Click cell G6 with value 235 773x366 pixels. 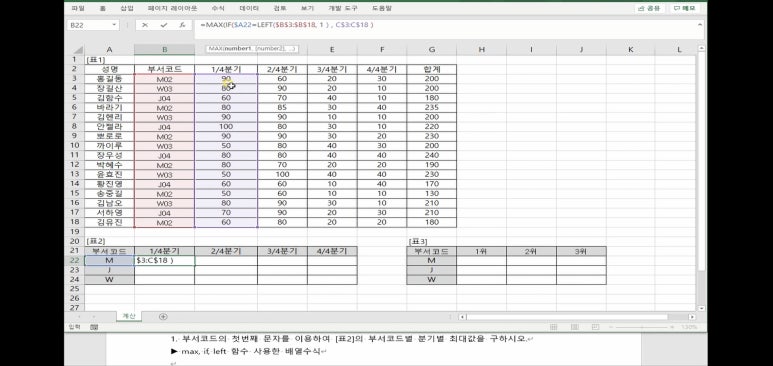[431, 108]
